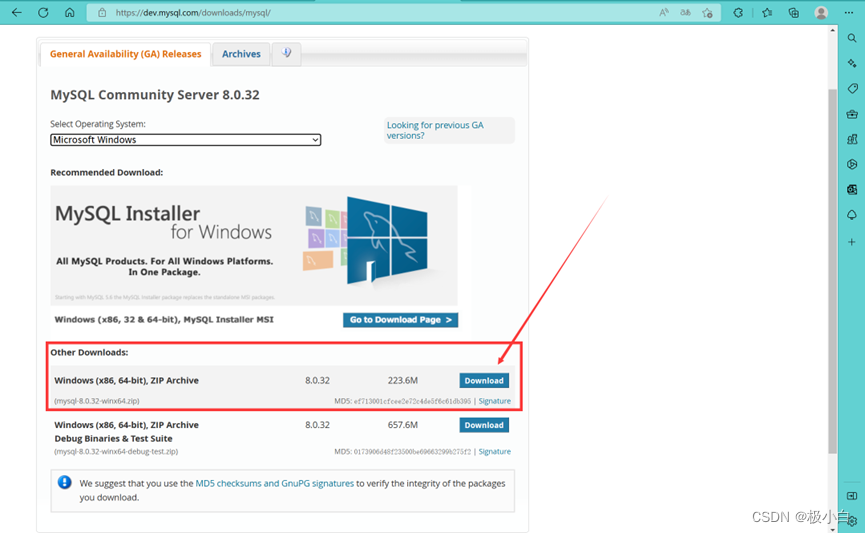
Task: Add this page to favorites with the star
Action: click(x=707, y=12)
